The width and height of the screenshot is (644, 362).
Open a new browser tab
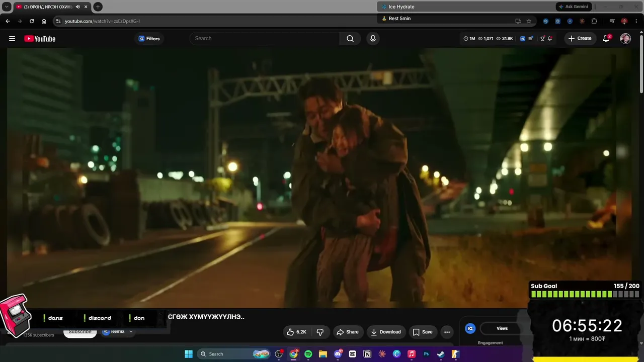coord(98,7)
